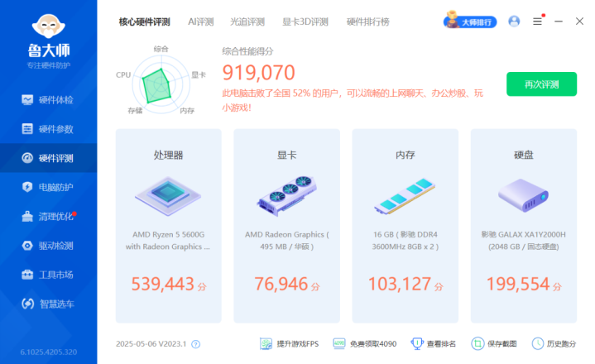Click the processor chip illustration

(x=168, y=195)
